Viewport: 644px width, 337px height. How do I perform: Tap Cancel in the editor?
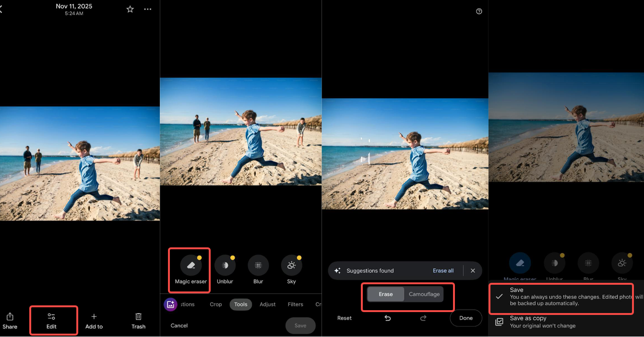tap(179, 325)
